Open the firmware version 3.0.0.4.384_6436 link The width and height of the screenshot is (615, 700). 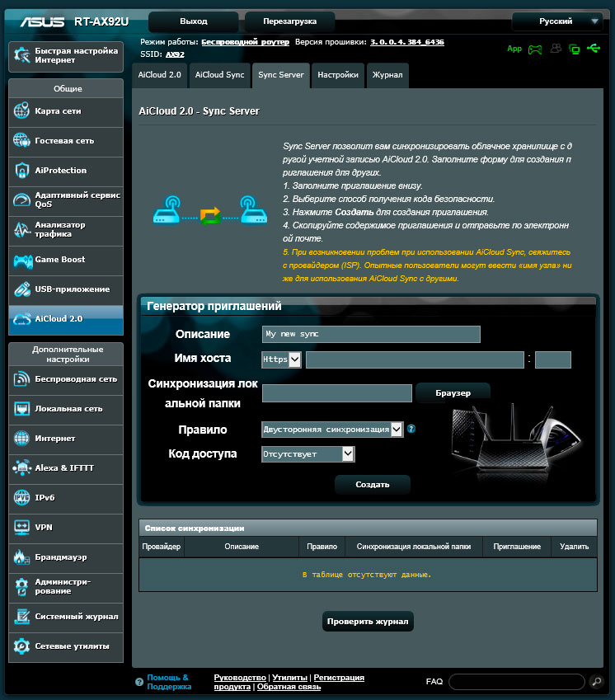coord(407,42)
